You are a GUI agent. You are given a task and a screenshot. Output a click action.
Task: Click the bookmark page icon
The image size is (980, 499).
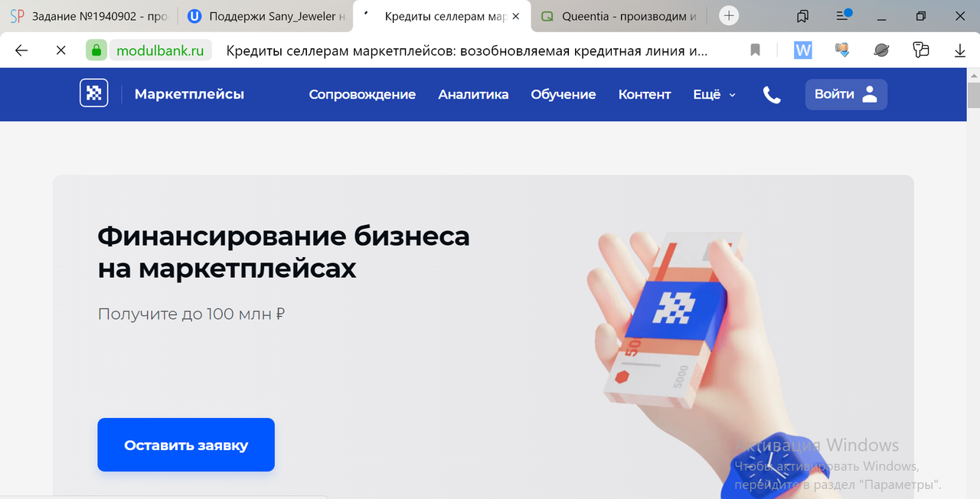[755, 51]
